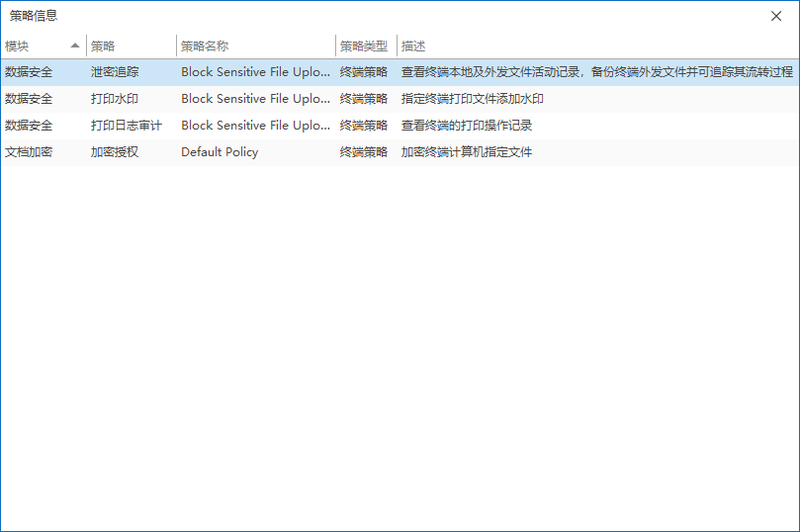Screen dimensions: 800x532
Task: Click policy name in 打印水印 row
Action: pyautogui.click(x=255, y=99)
